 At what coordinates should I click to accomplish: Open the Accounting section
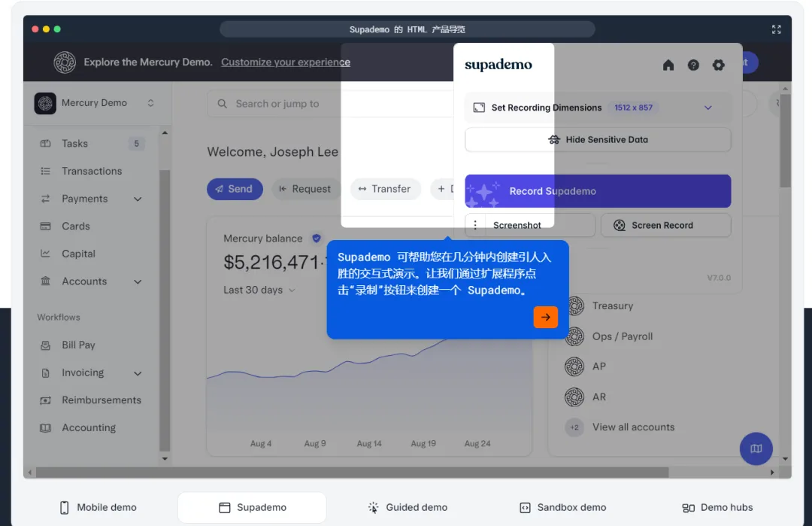coord(89,427)
